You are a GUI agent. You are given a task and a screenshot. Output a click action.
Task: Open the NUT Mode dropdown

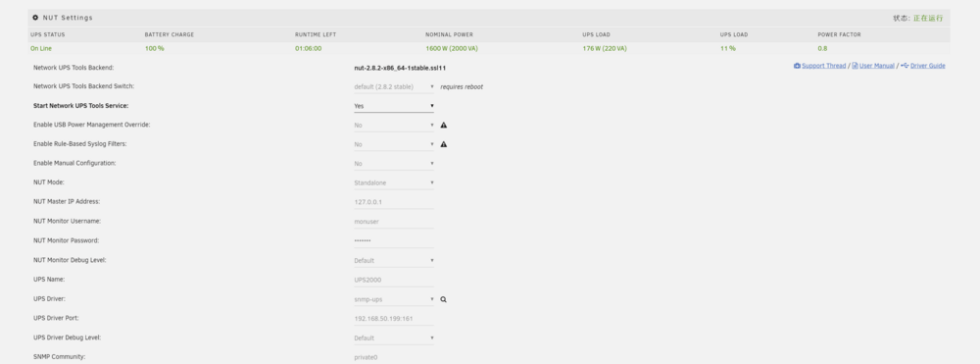click(394, 183)
